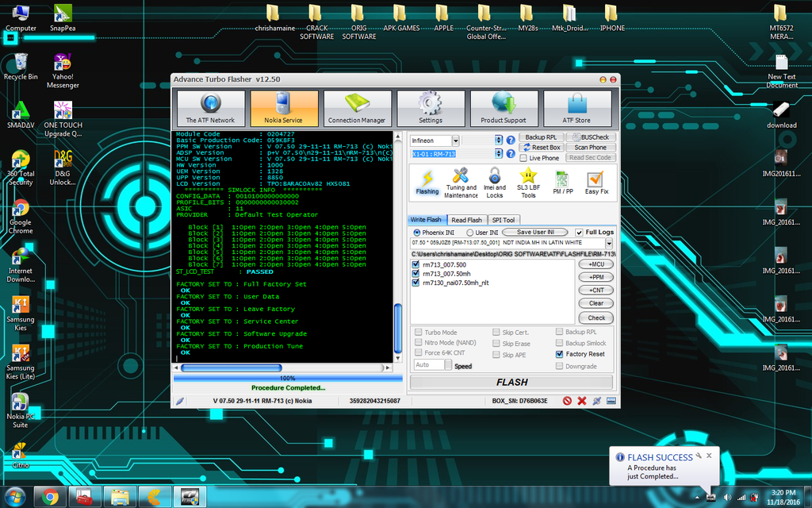
Task: Enable the Live Phone checkbox
Action: point(524,158)
